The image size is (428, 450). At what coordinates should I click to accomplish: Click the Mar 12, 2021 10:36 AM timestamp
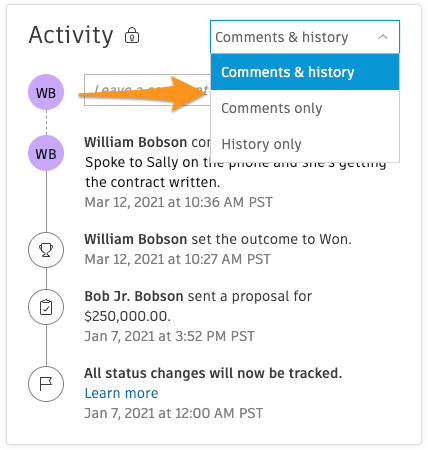[179, 202]
